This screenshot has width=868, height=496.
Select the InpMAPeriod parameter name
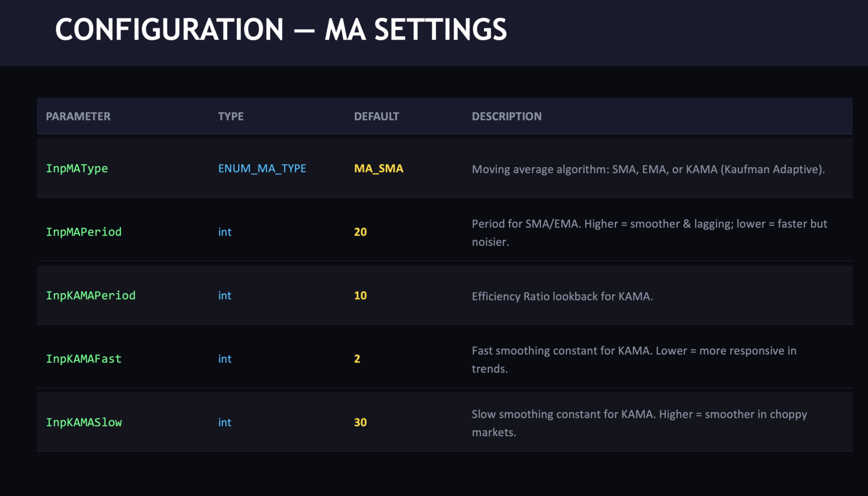point(84,232)
